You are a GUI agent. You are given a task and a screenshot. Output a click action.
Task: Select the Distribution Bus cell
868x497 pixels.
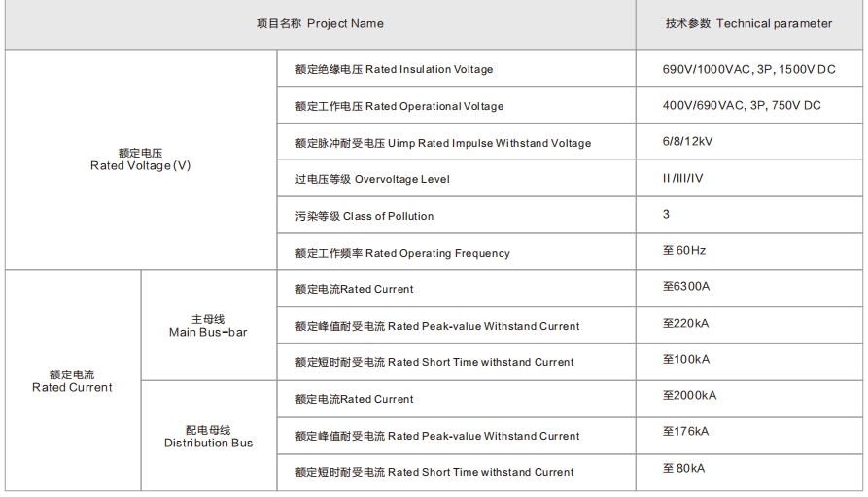point(208,436)
